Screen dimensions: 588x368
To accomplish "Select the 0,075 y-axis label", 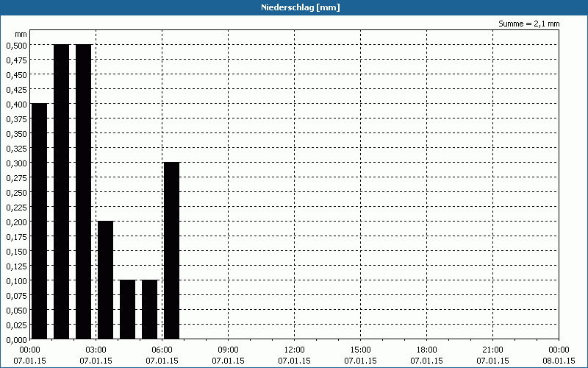I will click(17, 296).
